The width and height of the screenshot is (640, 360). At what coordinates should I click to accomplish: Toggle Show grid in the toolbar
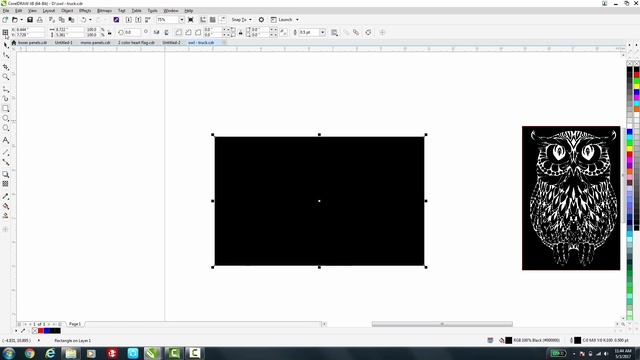[213, 20]
